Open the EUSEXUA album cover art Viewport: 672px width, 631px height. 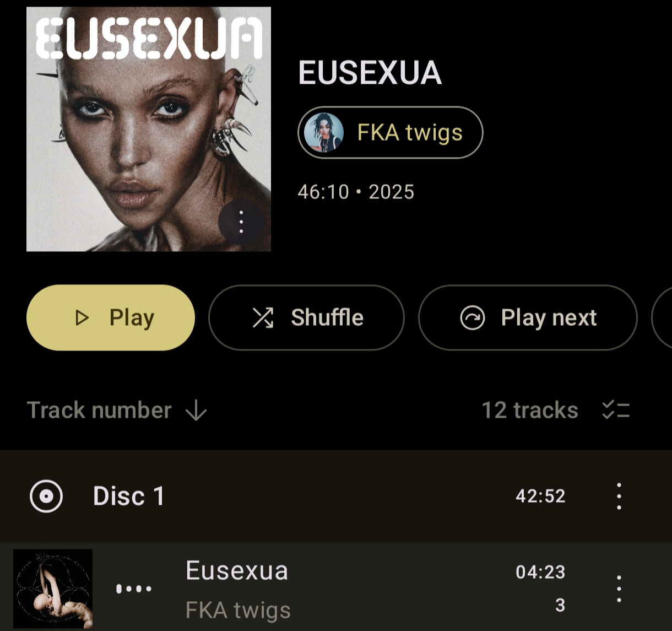pyautogui.click(x=149, y=129)
